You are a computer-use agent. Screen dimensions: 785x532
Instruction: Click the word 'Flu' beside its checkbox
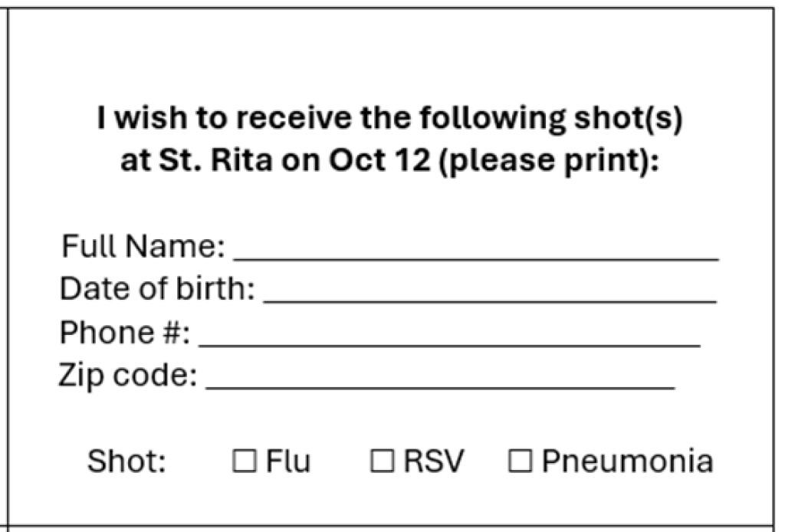[288, 461]
